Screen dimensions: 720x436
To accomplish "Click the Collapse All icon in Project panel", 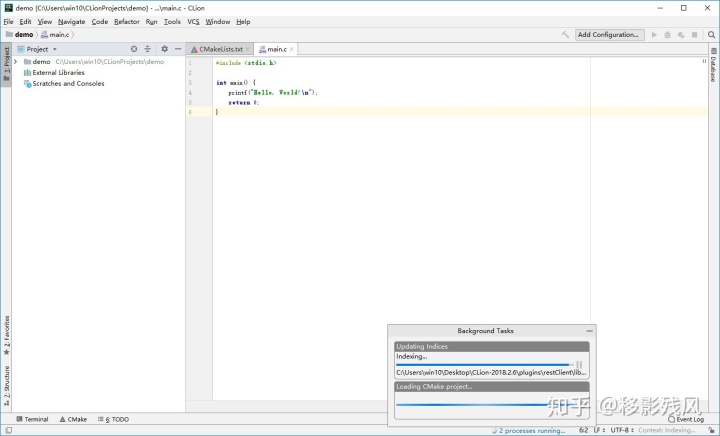I will [x=147, y=49].
